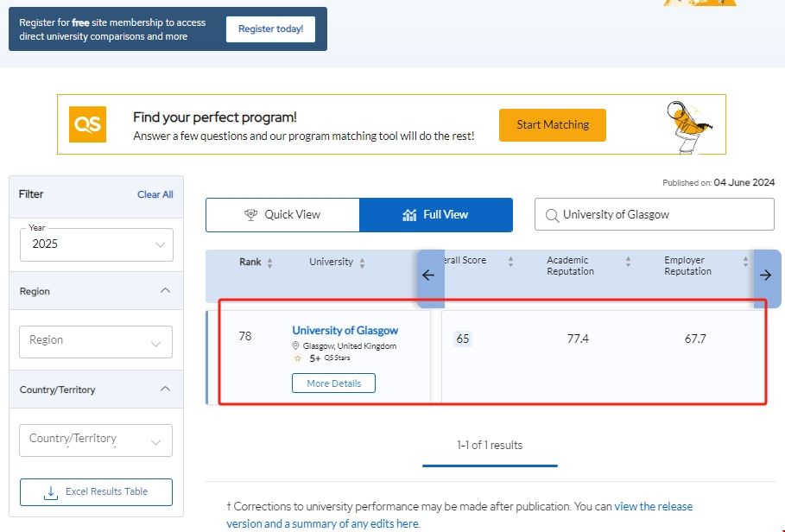Switch to Full View tab
The height and width of the screenshot is (532, 785).
(x=436, y=215)
